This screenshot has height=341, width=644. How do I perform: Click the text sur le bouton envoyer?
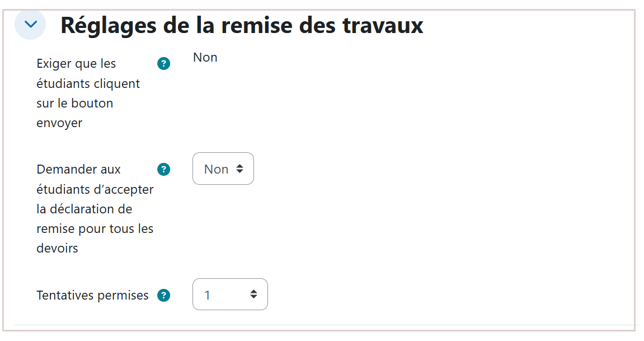tap(75, 113)
